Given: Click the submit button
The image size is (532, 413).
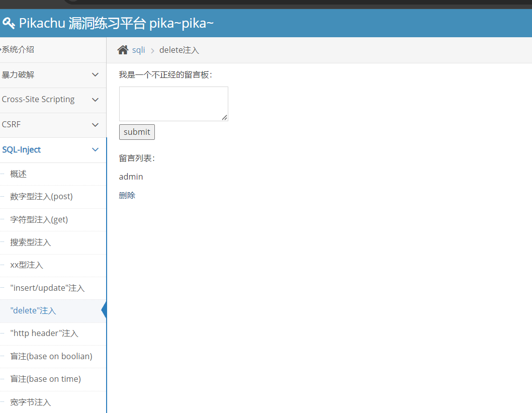Looking at the screenshot, I should pos(137,132).
